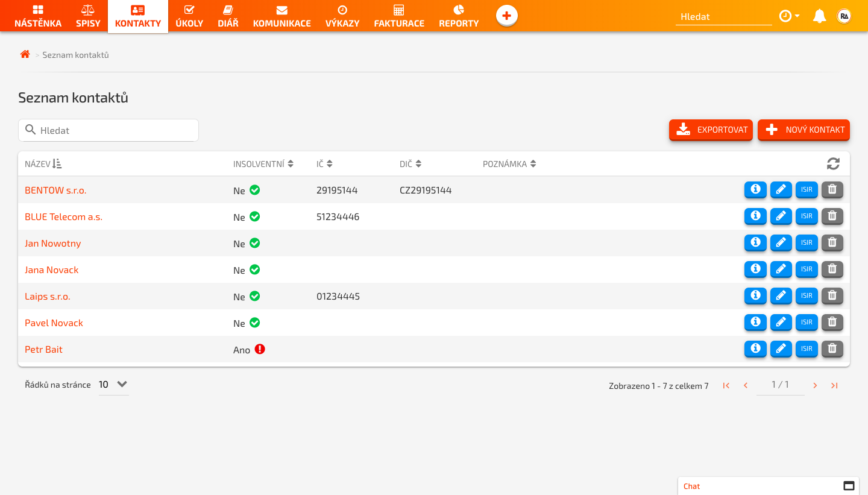The width and height of the screenshot is (868, 495).
Task: Sort by DIČ column
Action: [x=410, y=164]
